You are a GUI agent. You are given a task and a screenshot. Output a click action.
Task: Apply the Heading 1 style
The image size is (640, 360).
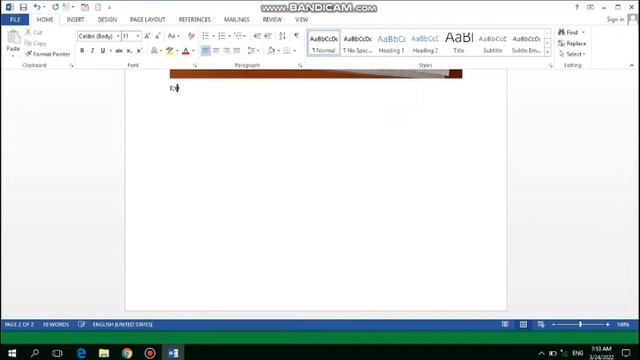[x=391, y=43]
